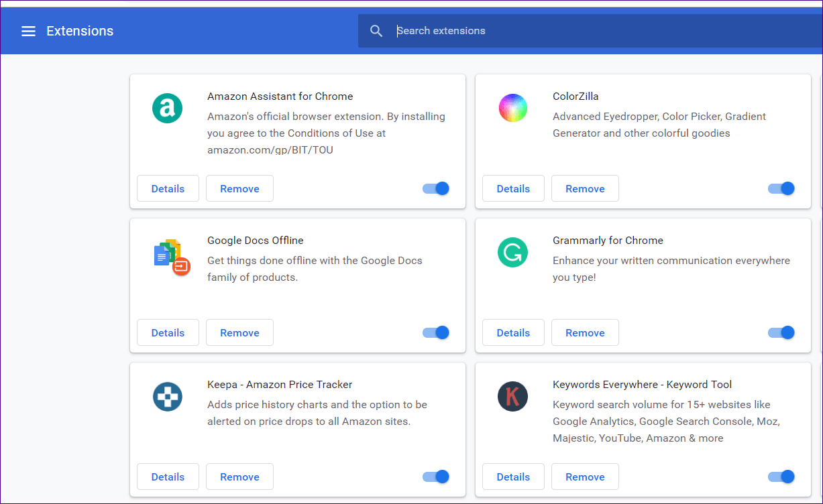Toggle off Google Docs Offline
The image size is (823, 504).
pos(436,332)
